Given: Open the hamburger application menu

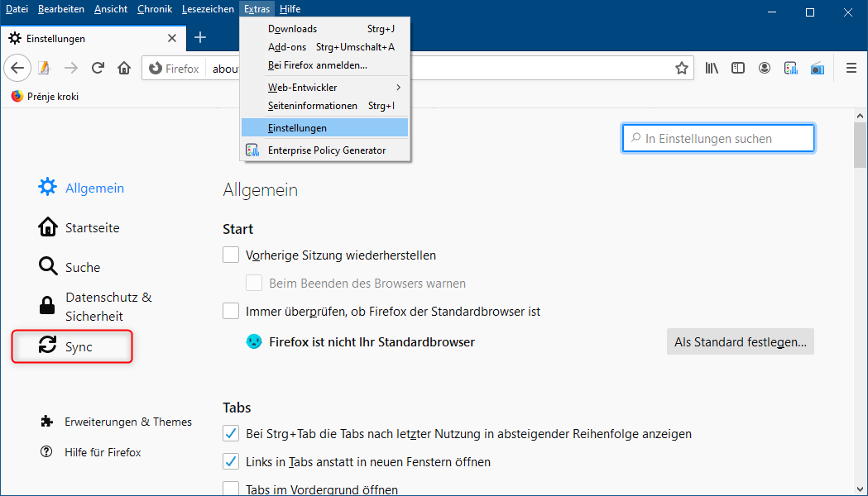Looking at the screenshot, I should [851, 69].
